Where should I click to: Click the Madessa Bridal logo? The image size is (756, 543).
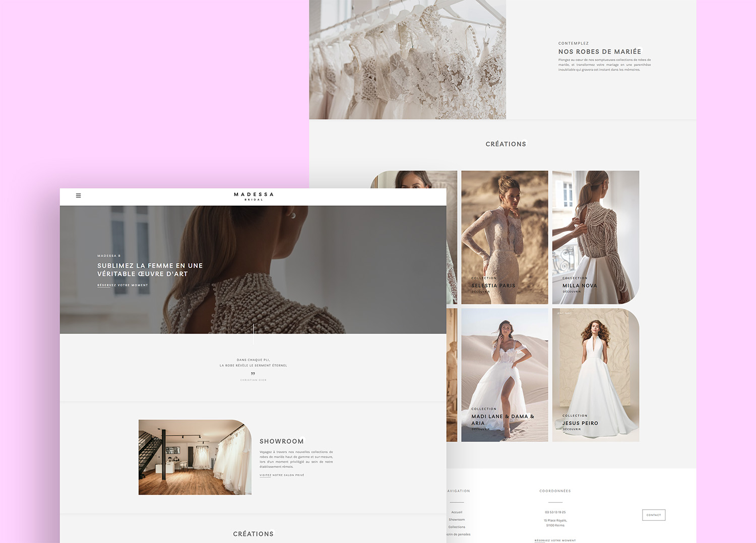tap(254, 196)
